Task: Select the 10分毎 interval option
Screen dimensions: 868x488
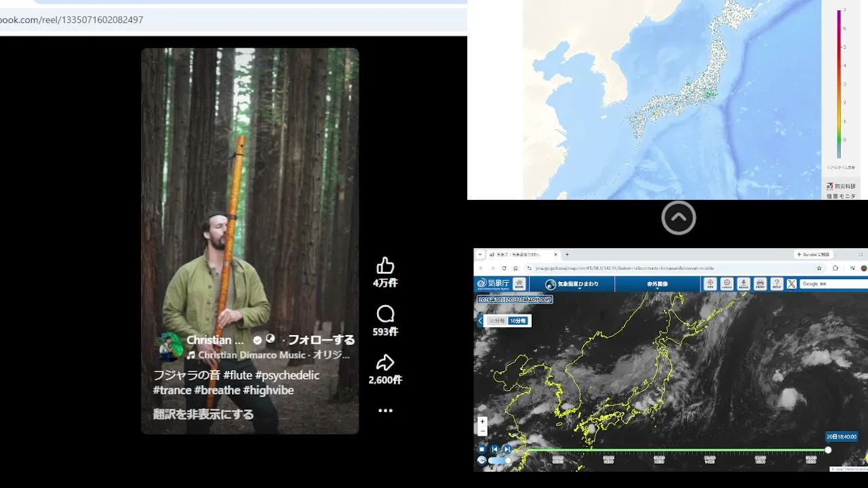Action: coord(518,321)
